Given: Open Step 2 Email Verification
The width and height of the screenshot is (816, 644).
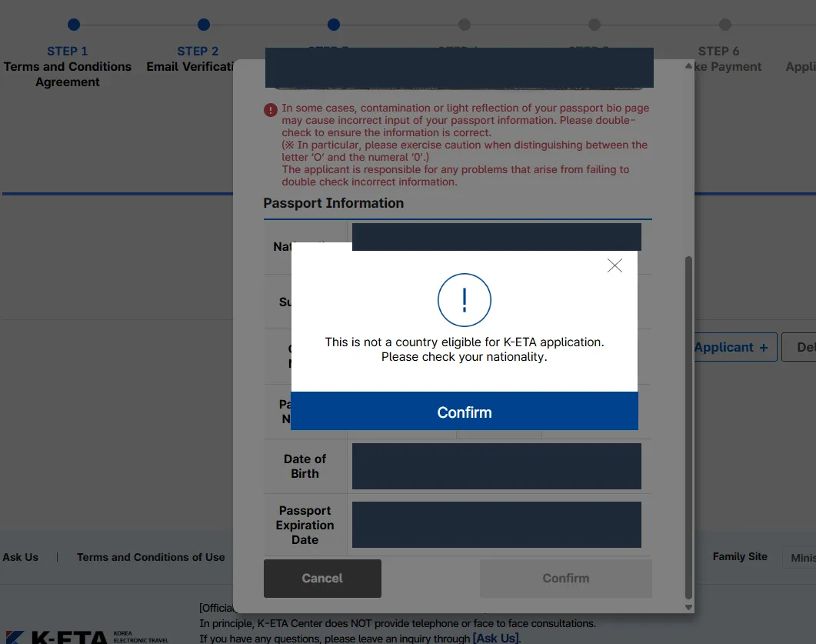Looking at the screenshot, I should coord(191,58).
